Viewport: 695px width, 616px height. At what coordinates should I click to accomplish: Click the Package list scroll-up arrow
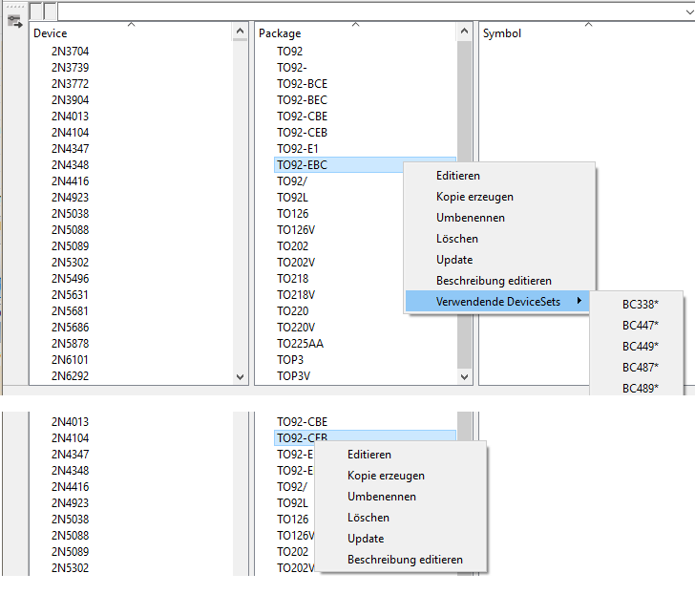pos(464,32)
